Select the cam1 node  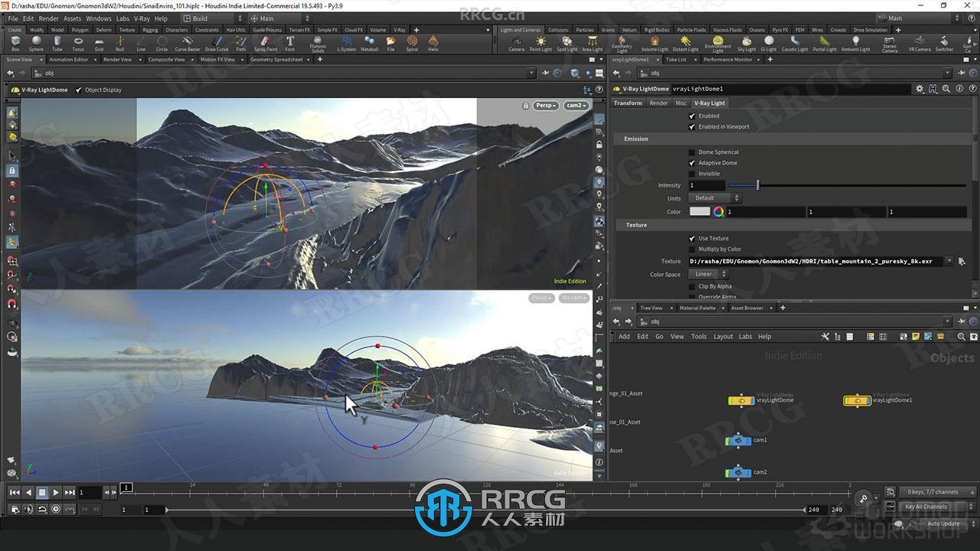tap(739, 440)
